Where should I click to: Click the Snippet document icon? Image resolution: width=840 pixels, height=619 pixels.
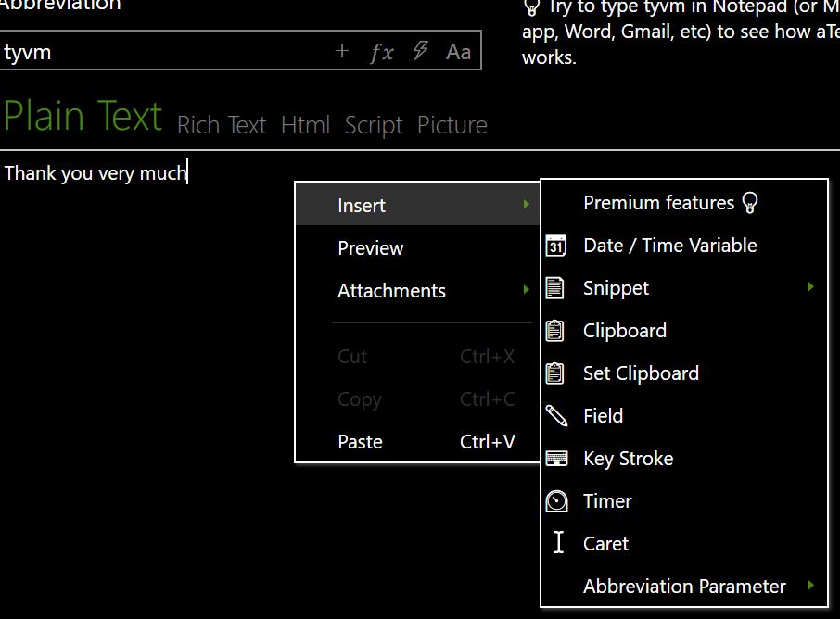555,288
